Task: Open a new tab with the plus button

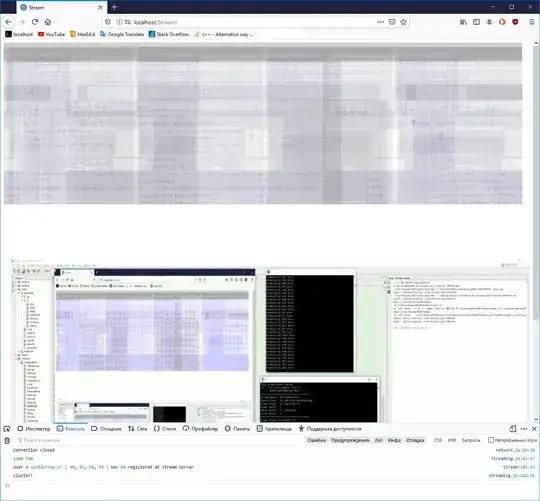Action: tap(114, 7)
